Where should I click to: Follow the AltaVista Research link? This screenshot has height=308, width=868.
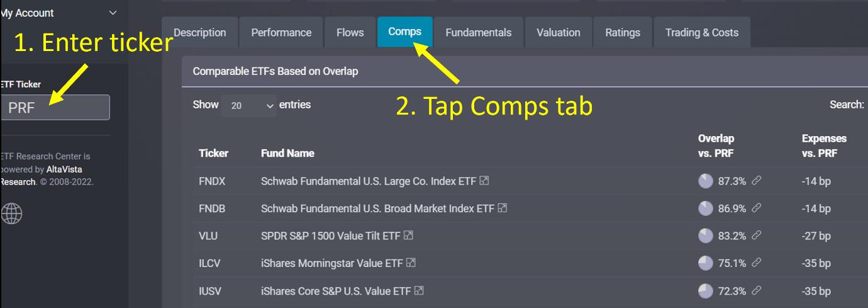pos(64,169)
